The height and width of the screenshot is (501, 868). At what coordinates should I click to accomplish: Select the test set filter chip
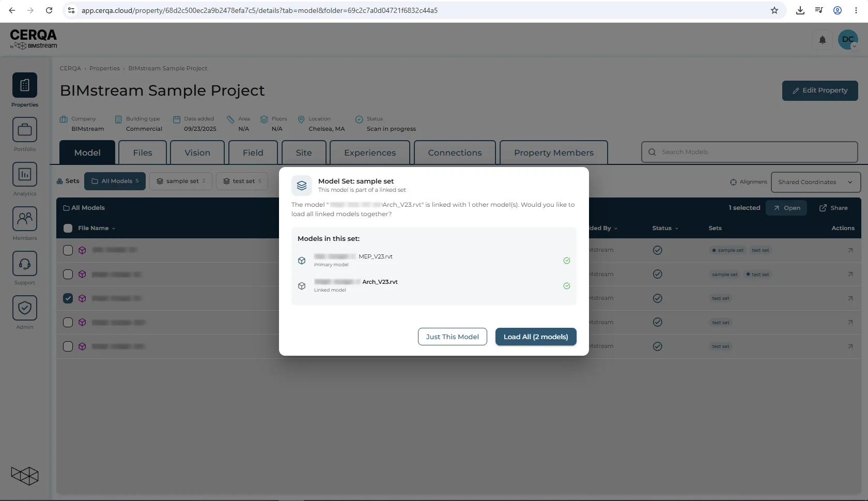[x=242, y=181]
